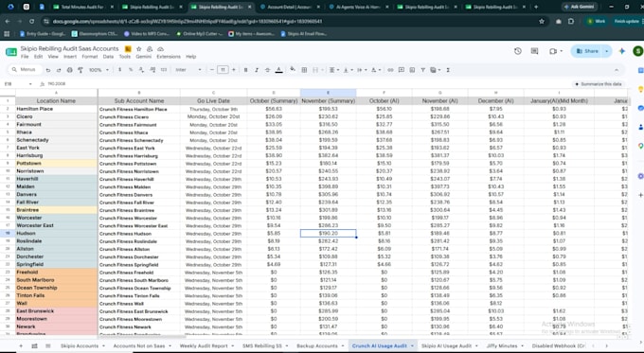Open the File menu
The width and height of the screenshot is (644, 353).
point(25,57)
